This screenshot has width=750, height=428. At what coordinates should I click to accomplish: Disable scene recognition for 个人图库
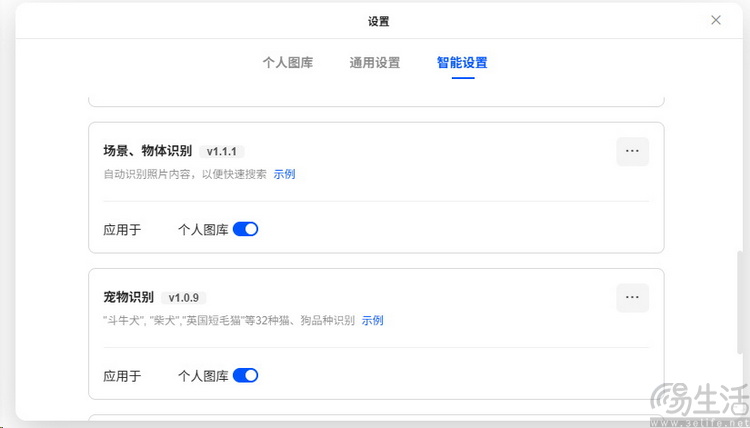coord(245,229)
